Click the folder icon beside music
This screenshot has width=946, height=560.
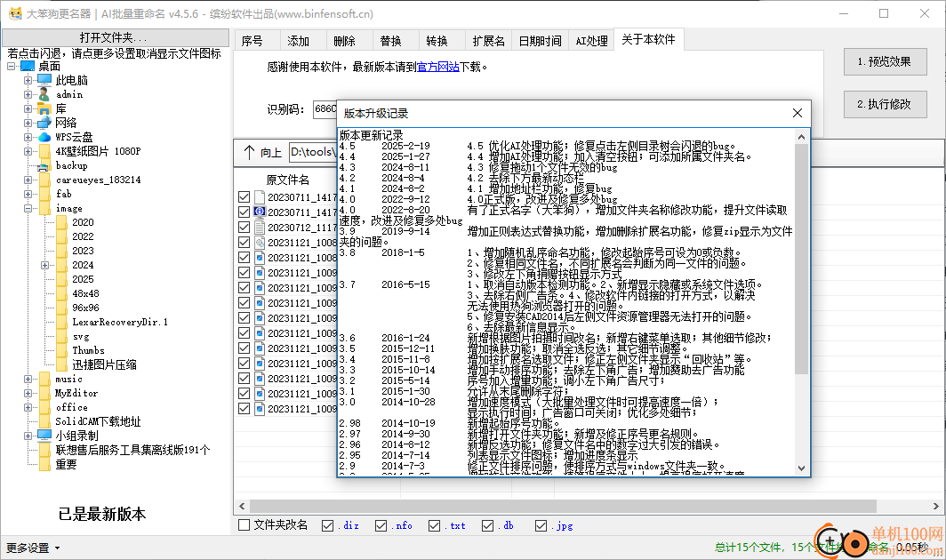coord(44,379)
